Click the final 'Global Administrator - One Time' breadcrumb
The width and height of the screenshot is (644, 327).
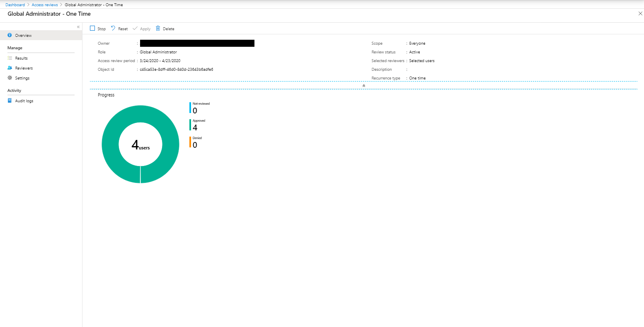[94, 5]
